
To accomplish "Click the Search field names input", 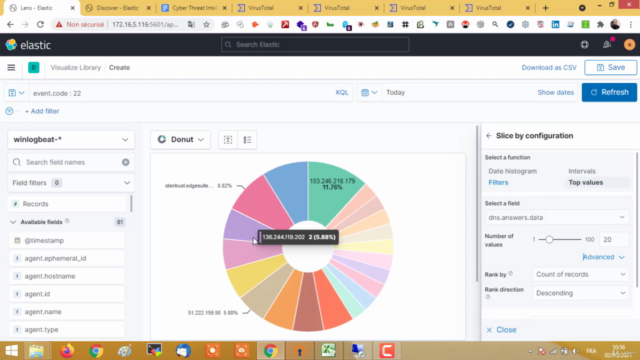I will (71, 162).
